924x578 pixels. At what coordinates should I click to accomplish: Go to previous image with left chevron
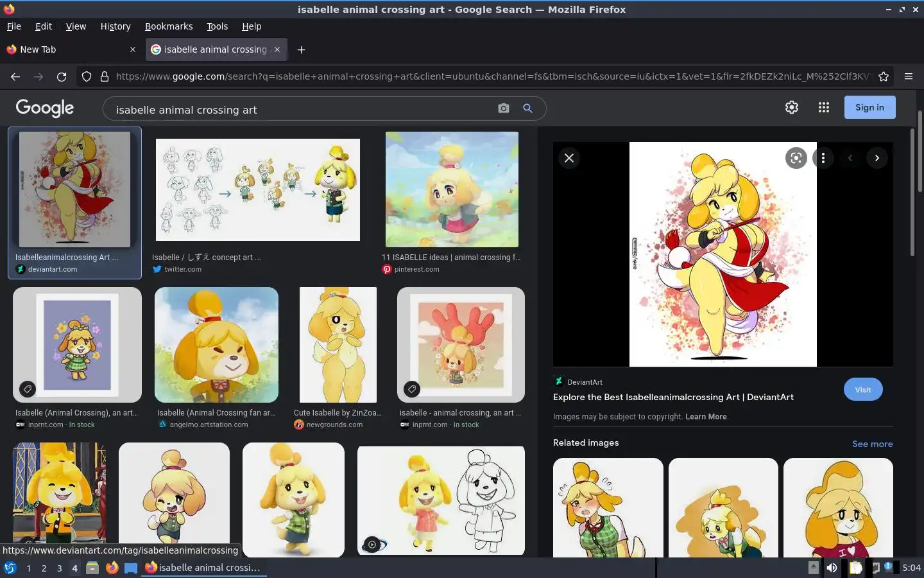pos(850,158)
